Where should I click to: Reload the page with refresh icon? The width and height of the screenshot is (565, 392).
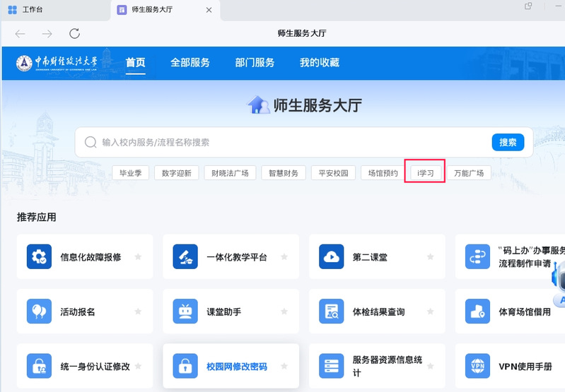[x=74, y=34]
